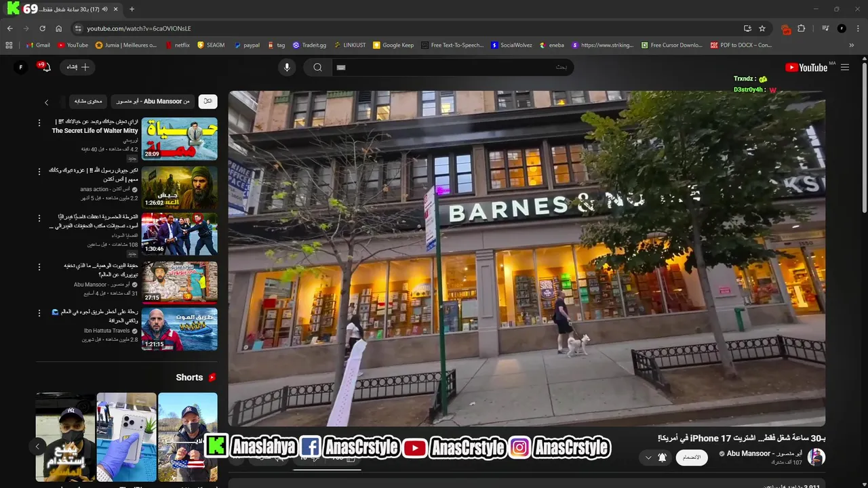The width and height of the screenshot is (868, 488).
Task: Open the browser home page icon
Action: (59, 28)
